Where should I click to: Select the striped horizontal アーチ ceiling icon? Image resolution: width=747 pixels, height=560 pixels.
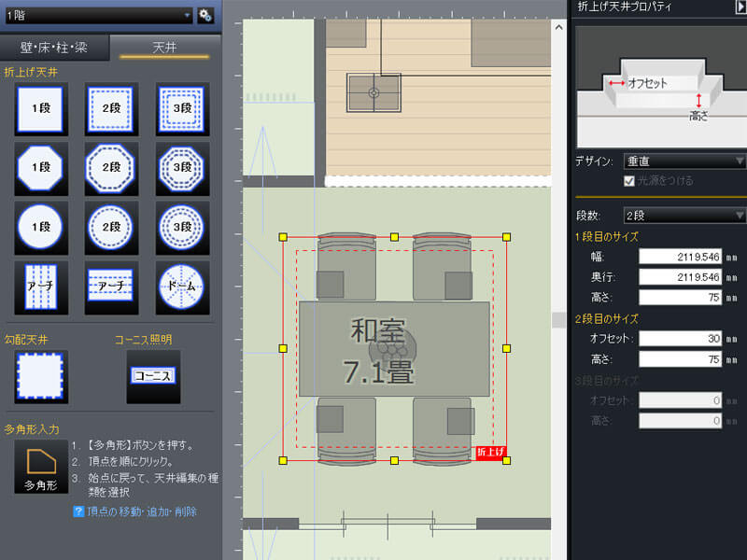111,287
